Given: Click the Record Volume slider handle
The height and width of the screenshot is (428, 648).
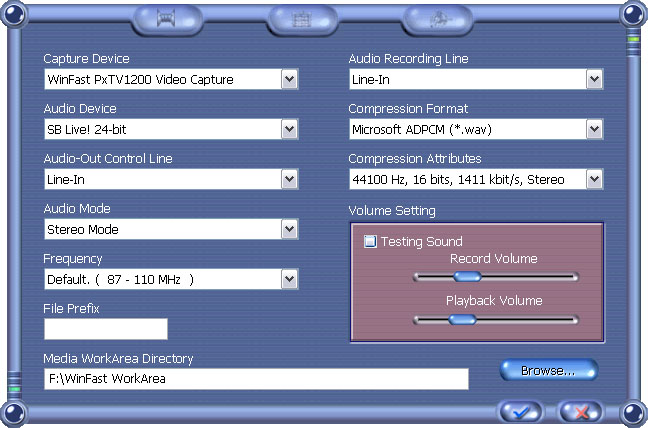Looking at the screenshot, I should coord(467,276).
